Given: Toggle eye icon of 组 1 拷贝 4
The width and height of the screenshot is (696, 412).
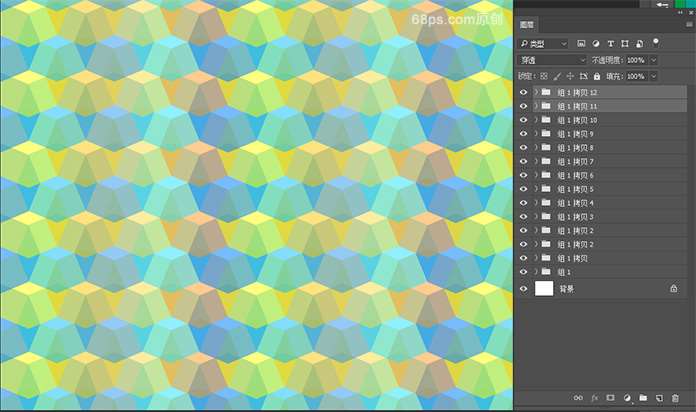Looking at the screenshot, I should pos(524,202).
